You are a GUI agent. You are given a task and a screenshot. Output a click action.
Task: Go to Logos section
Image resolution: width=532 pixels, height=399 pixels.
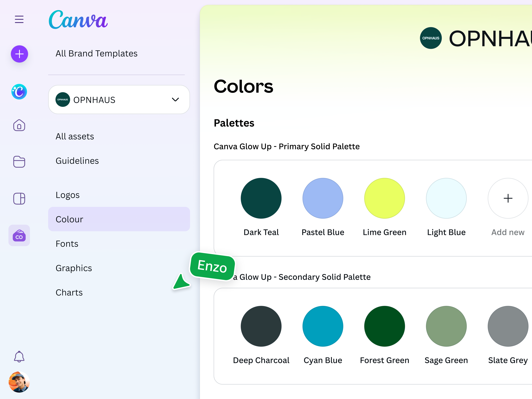pyautogui.click(x=68, y=195)
